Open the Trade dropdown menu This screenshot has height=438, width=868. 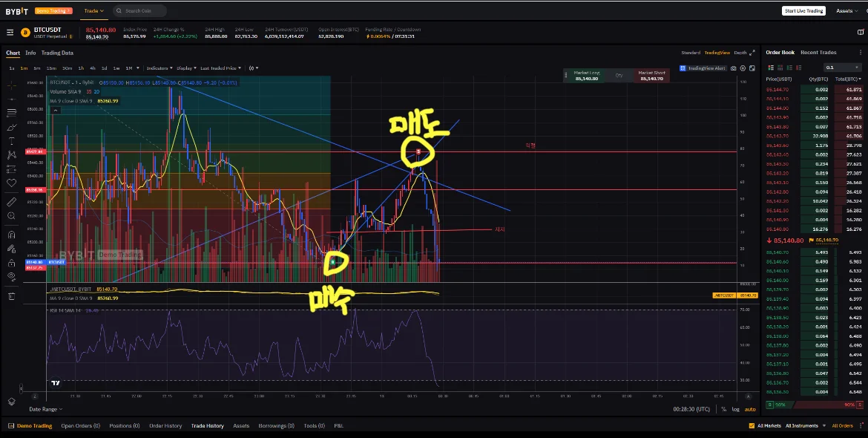coord(94,10)
